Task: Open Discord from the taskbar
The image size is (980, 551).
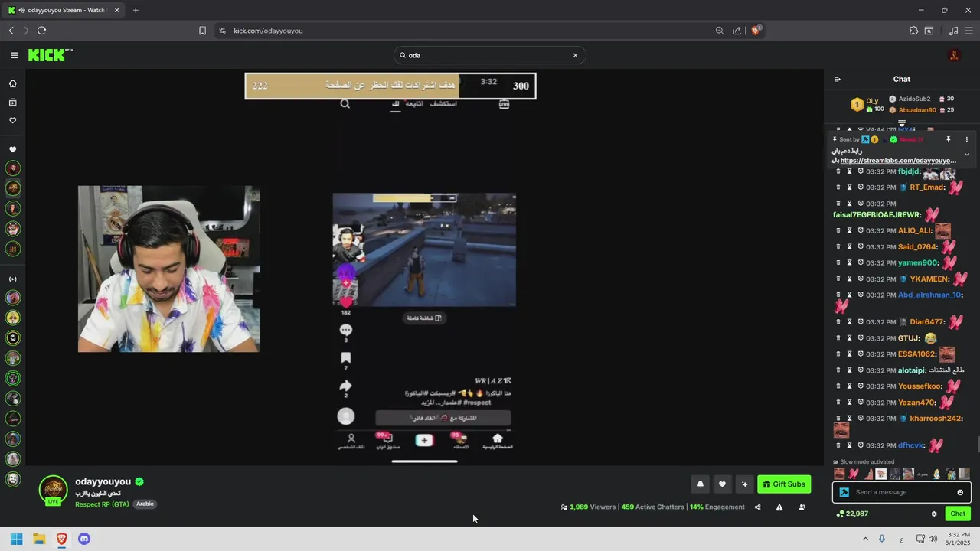Action: click(84, 539)
